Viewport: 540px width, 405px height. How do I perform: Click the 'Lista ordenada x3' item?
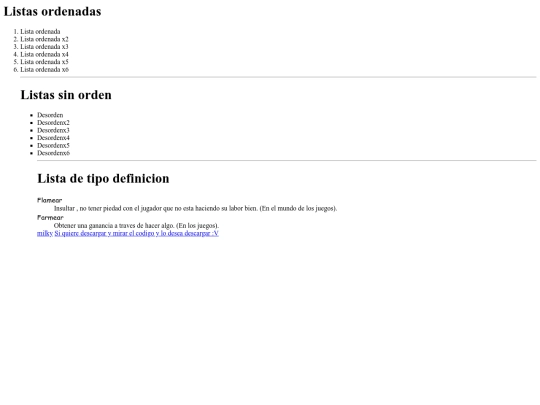click(44, 46)
